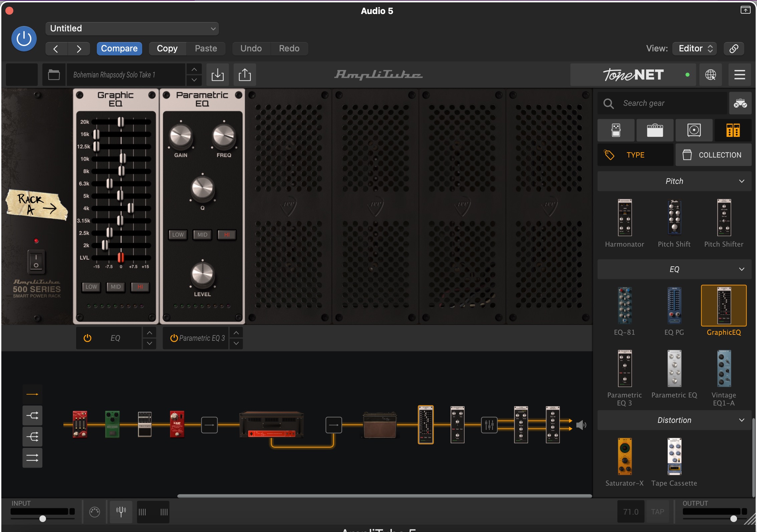Select the Vintage EQ1-A rack unit
The image size is (757, 532).
tap(724, 368)
